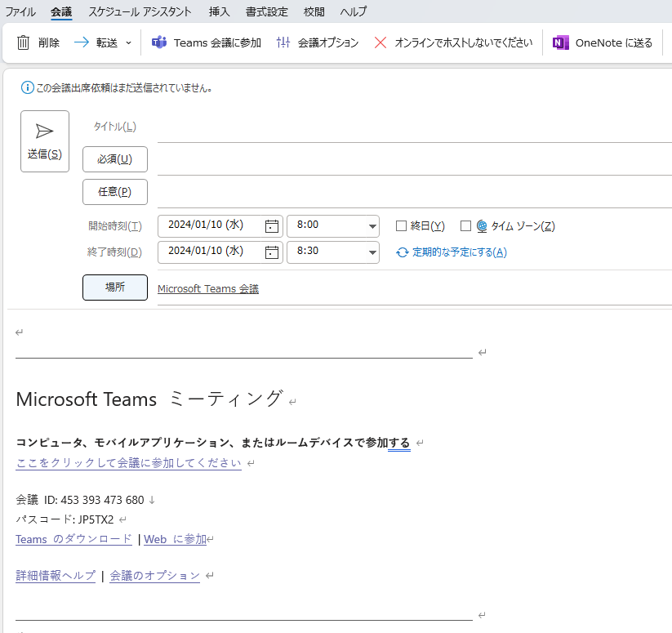Toggle the タイム ゾーン checkbox
Image resolution: width=672 pixels, height=633 pixels.
click(x=466, y=226)
